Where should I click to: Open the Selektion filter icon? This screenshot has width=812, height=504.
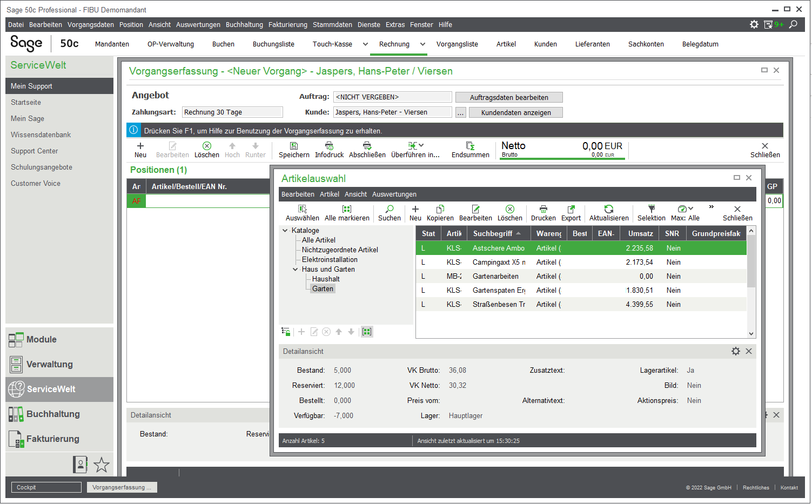[651, 210]
